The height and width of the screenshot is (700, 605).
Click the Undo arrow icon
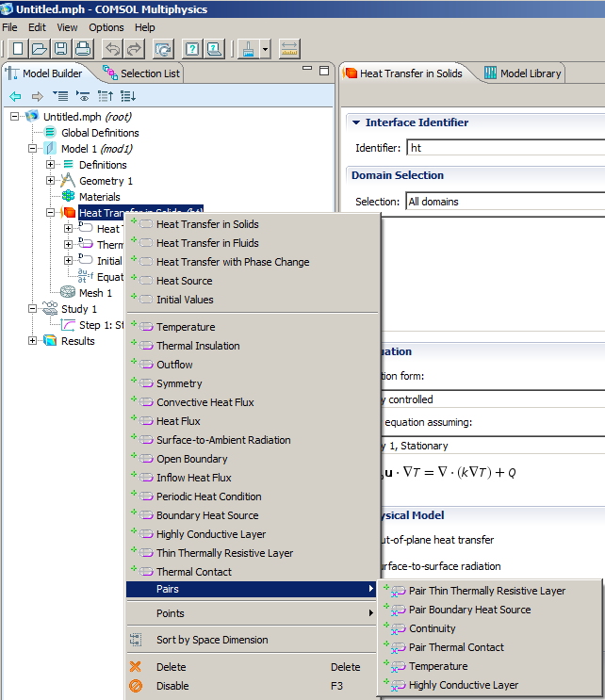[x=112, y=48]
